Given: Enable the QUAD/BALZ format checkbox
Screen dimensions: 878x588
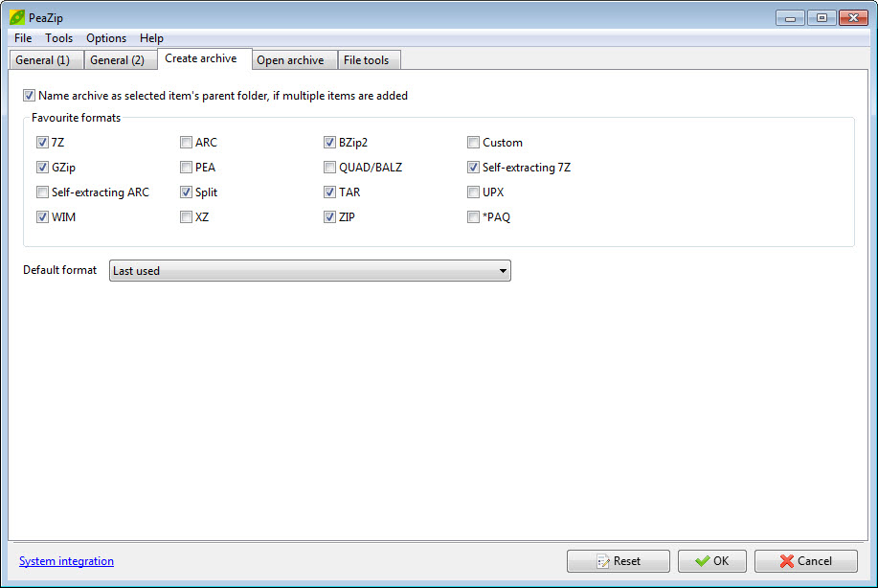Looking at the screenshot, I should [329, 167].
